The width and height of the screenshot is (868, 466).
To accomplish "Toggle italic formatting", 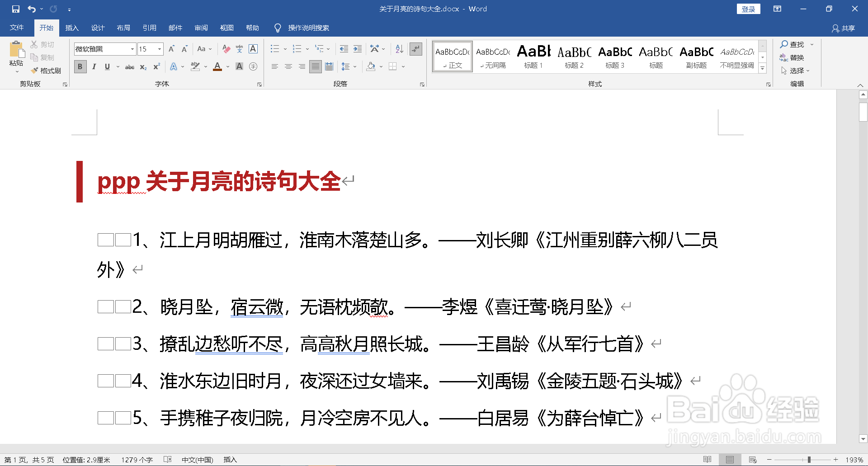I will (x=94, y=66).
